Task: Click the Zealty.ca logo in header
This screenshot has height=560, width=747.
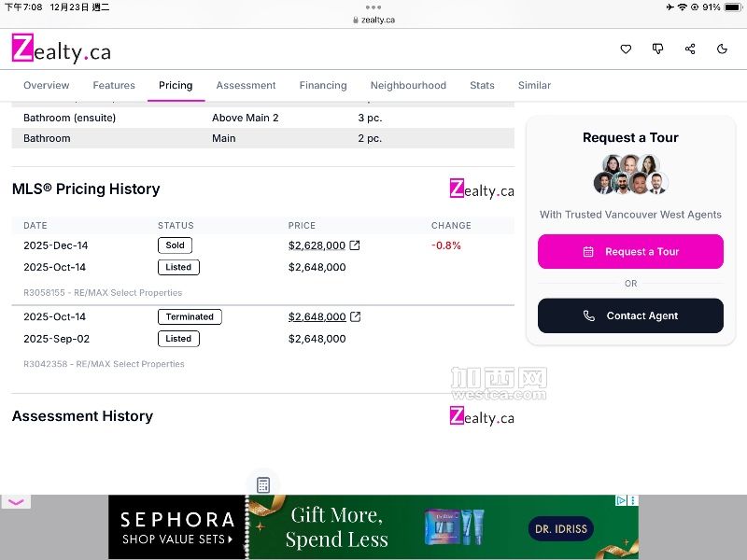Action: pyautogui.click(x=62, y=49)
